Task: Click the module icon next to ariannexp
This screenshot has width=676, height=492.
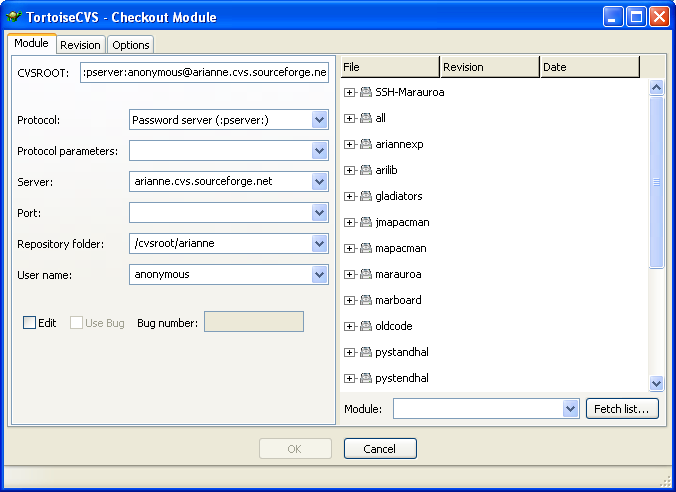Action: point(366,144)
